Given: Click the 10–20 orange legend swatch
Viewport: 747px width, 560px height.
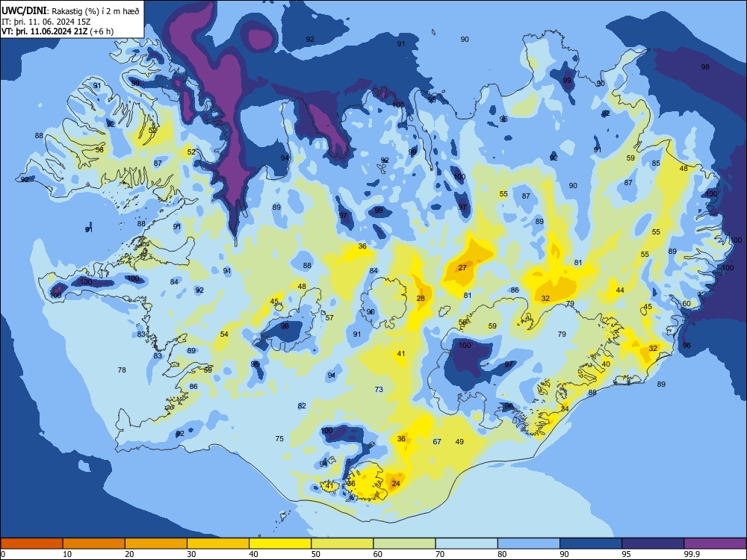Looking at the screenshot, I should pos(94,544).
